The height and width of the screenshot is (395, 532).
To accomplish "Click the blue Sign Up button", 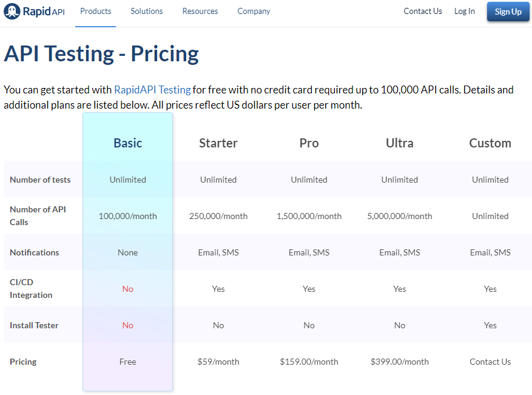I will [x=508, y=12].
